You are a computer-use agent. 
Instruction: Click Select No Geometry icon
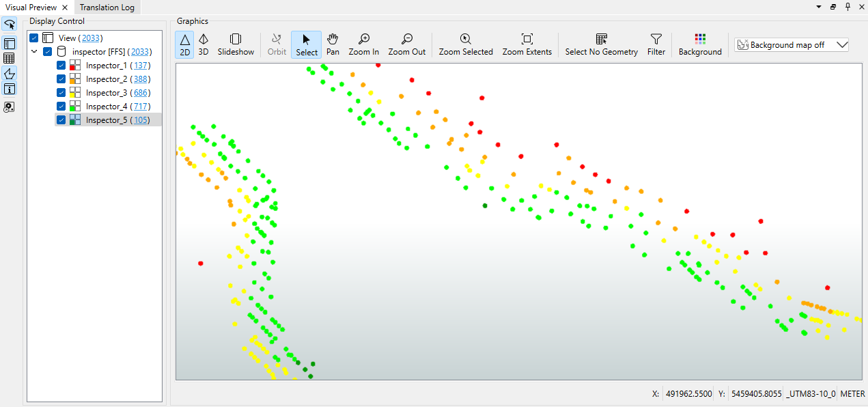click(601, 44)
